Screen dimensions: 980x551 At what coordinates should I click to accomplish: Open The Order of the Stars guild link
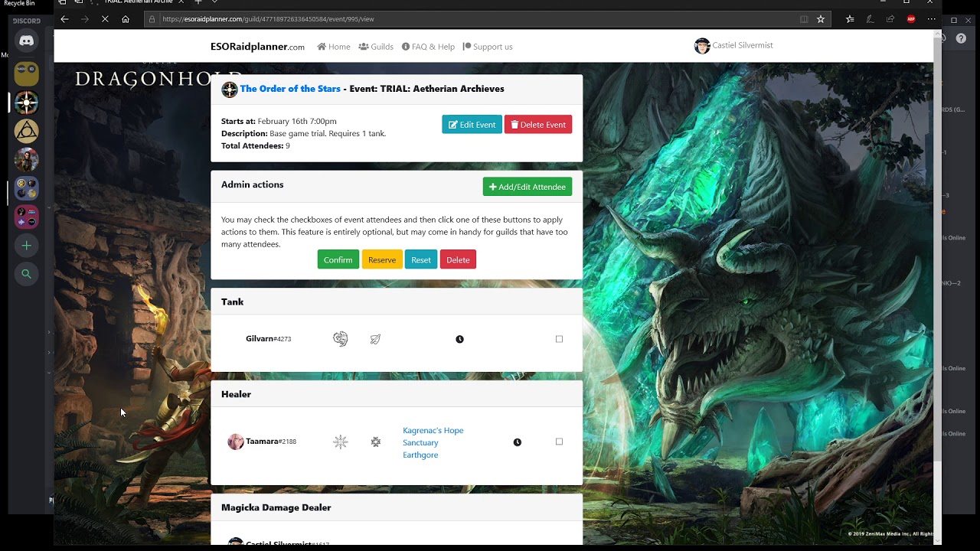click(290, 89)
